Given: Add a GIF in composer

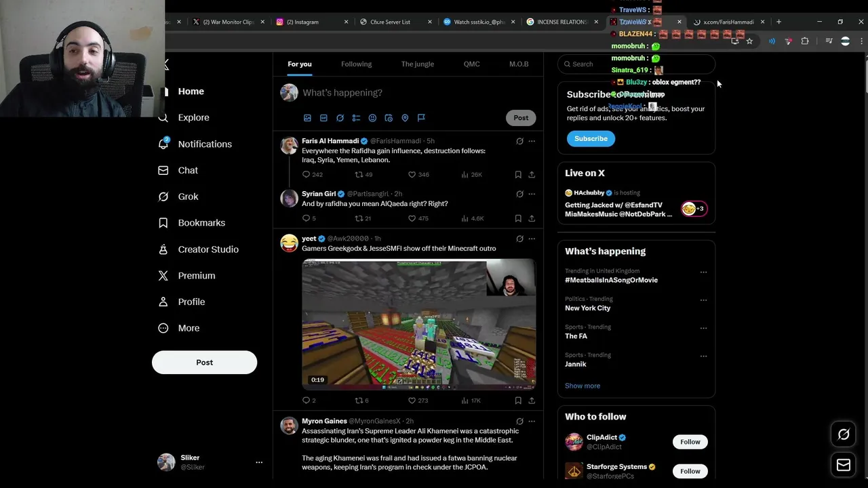Looking at the screenshot, I should tap(323, 118).
